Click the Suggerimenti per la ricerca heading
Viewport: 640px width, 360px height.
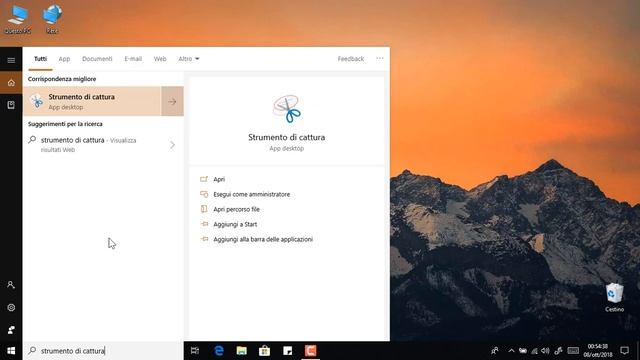pos(65,124)
